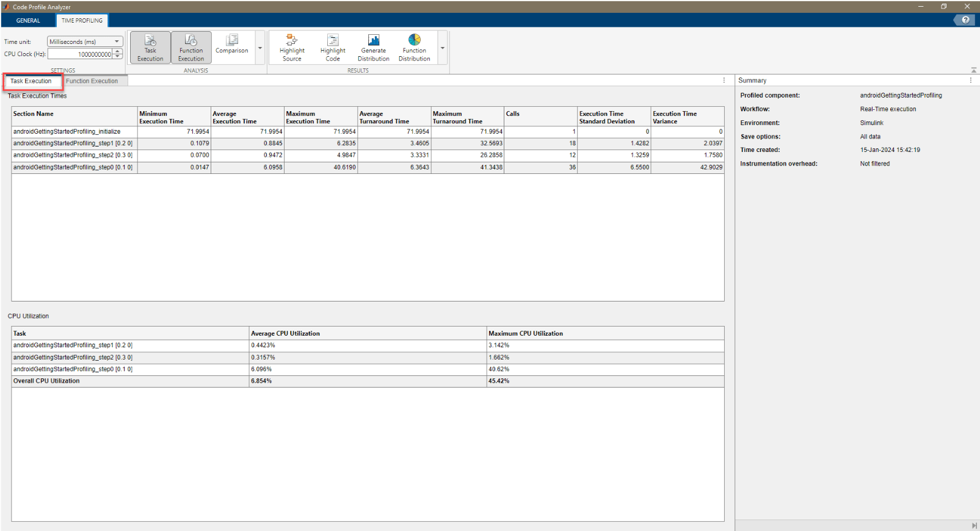Click the Highlight Code icon
The width and height of the screenshot is (980, 531).
(x=333, y=40)
